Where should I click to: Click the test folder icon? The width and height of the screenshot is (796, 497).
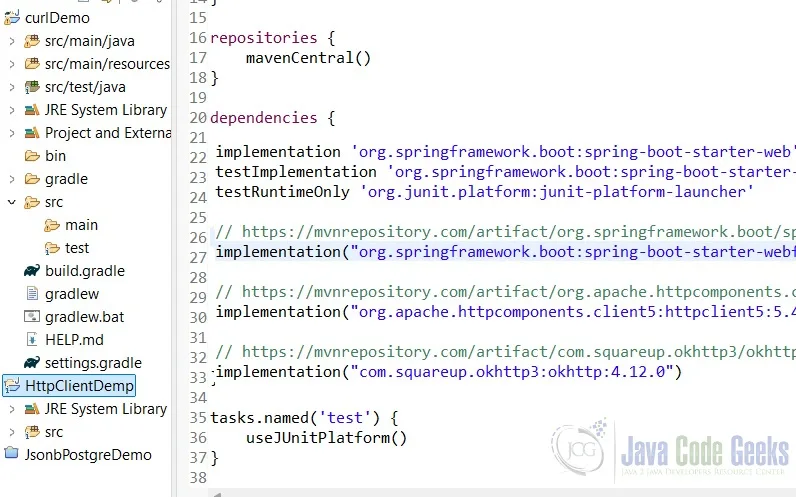[52, 248]
